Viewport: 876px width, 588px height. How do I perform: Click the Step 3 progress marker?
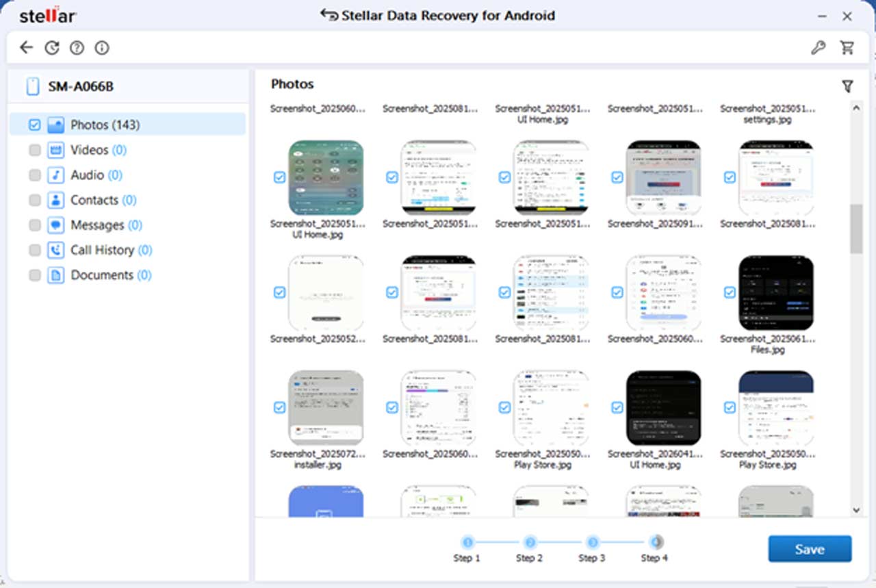tap(593, 543)
